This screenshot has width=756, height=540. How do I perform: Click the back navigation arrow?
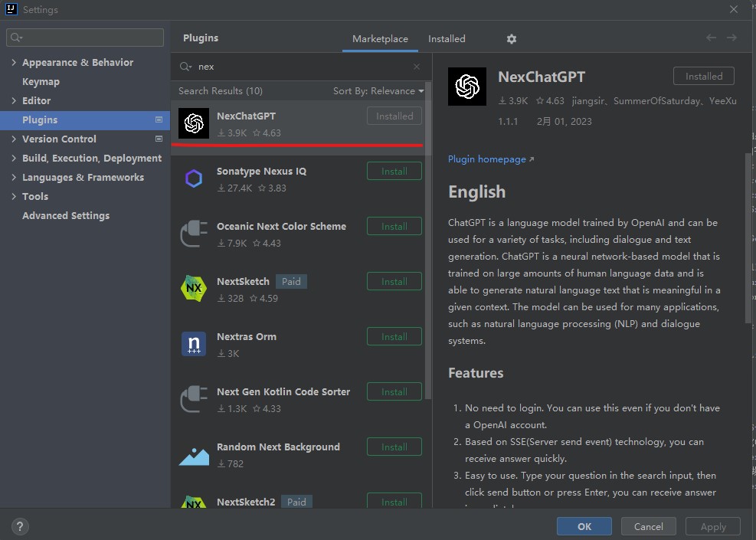pyautogui.click(x=711, y=38)
